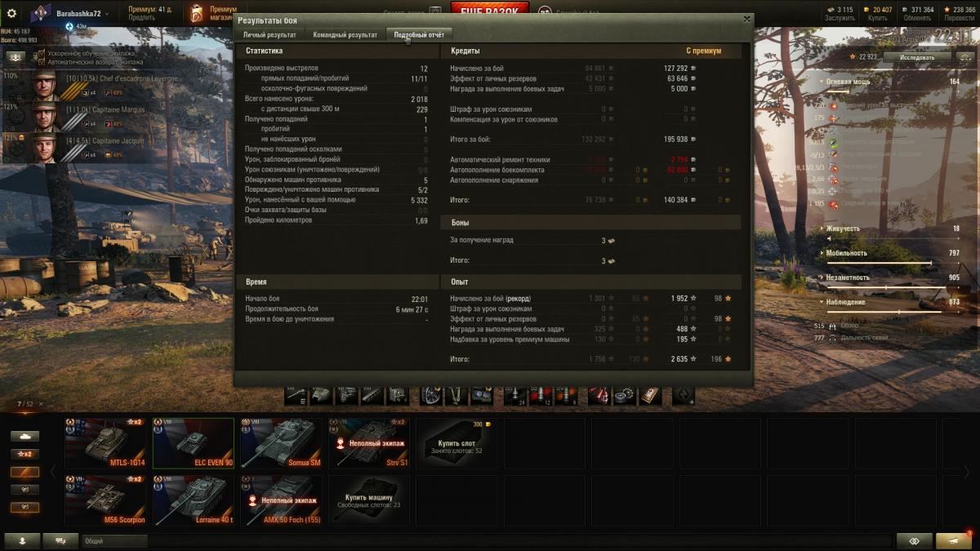Click the clan emblem next to Barabashka72

point(41,14)
